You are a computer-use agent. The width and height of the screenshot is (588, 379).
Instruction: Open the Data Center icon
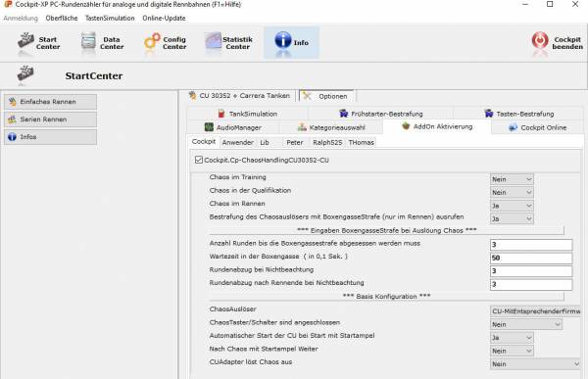pos(88,41)
